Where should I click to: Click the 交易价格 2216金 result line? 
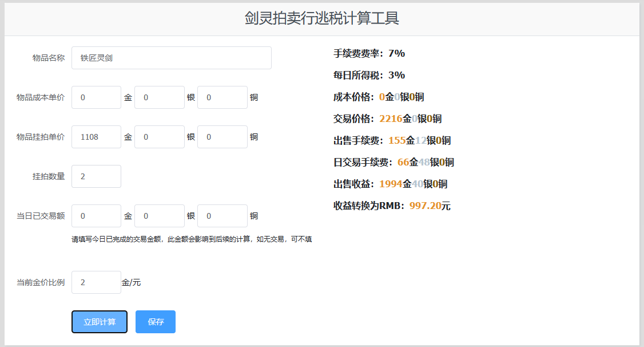pyautogui.click(x=387, y=119)
